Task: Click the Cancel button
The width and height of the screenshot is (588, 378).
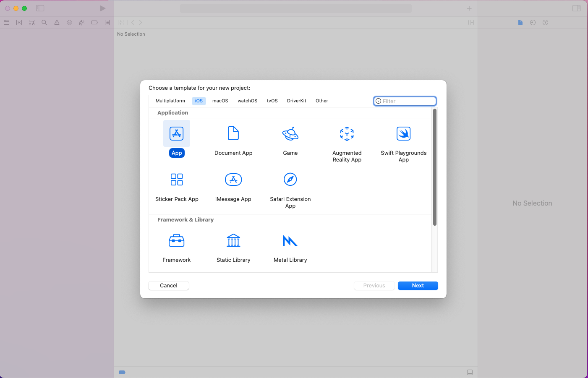Action: (x=169, y=286)
